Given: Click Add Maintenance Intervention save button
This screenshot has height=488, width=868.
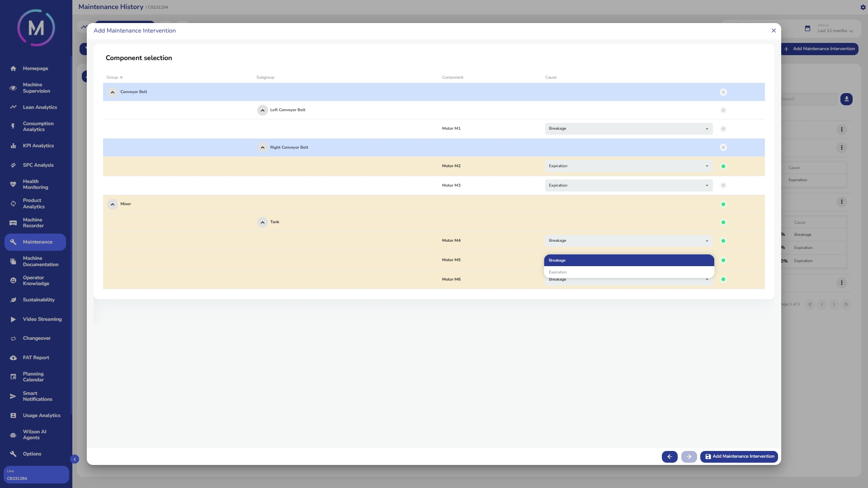Looking at the screenshot, I should pyautogui.click(x=739, y=457).
